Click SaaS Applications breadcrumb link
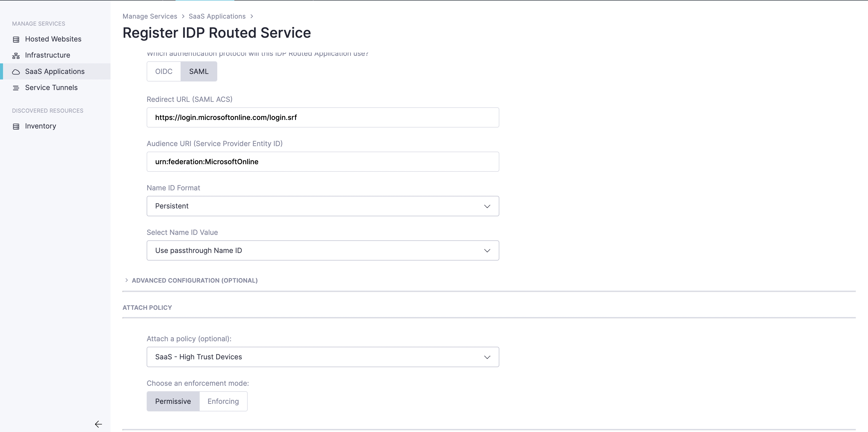 (217, 16)
